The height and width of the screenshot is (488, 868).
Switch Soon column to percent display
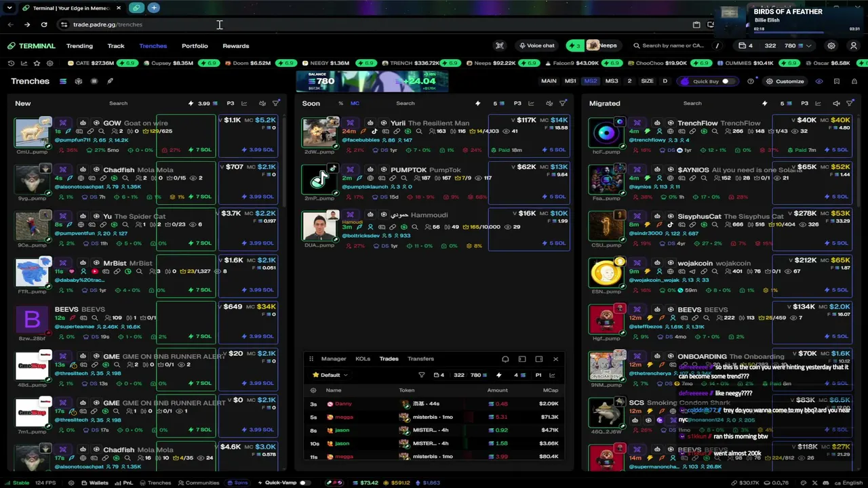pos(340,103)
